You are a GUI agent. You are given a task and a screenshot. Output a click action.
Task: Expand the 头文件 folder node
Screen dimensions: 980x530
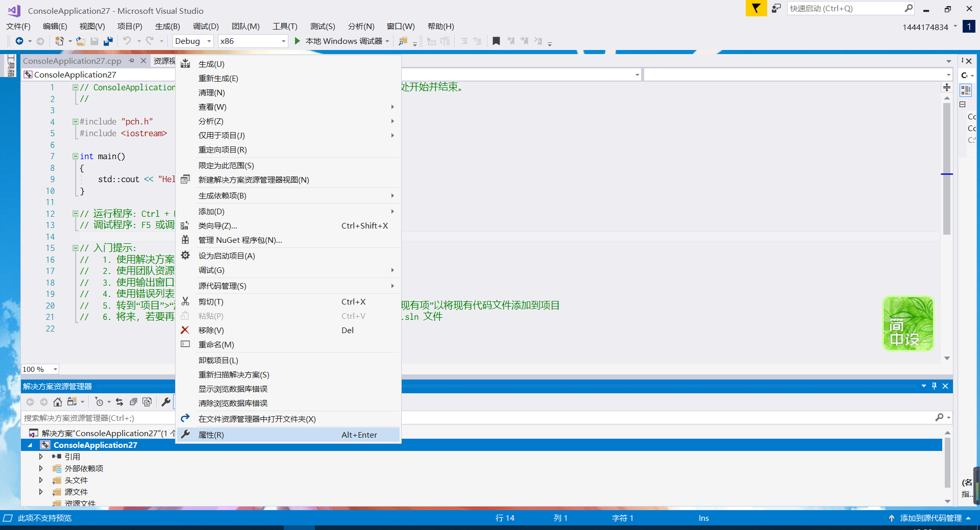click(x=41, y=480)
